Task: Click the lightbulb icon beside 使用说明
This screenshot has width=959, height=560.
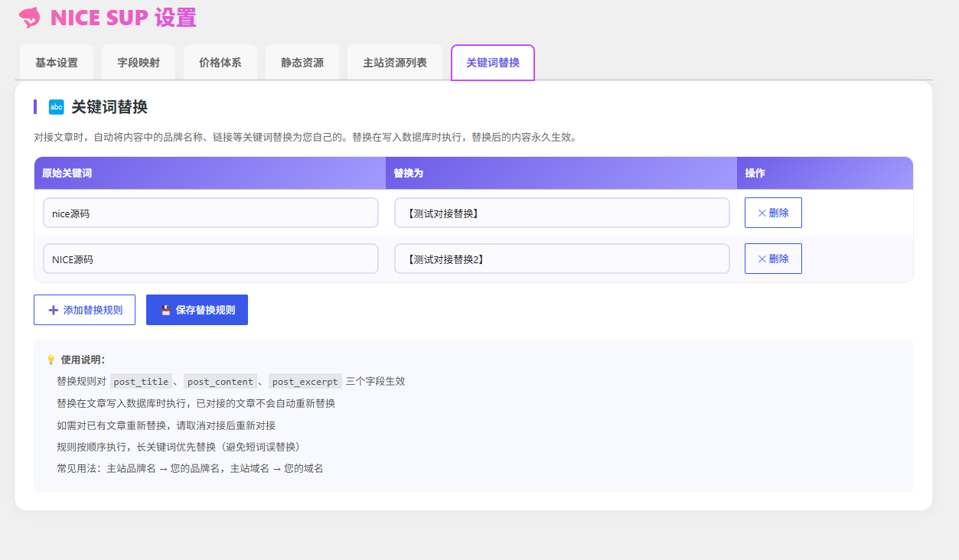Action: click(x=51, y=360)
